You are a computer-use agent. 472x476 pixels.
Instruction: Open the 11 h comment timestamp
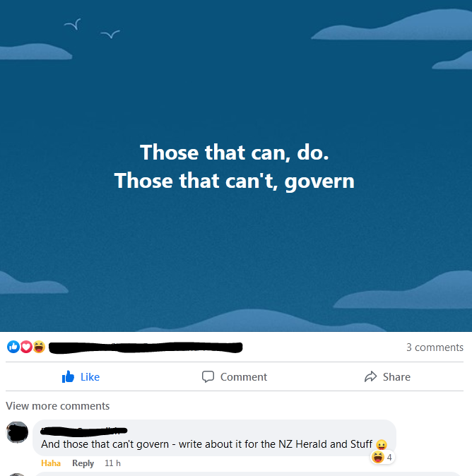[112, 463]
